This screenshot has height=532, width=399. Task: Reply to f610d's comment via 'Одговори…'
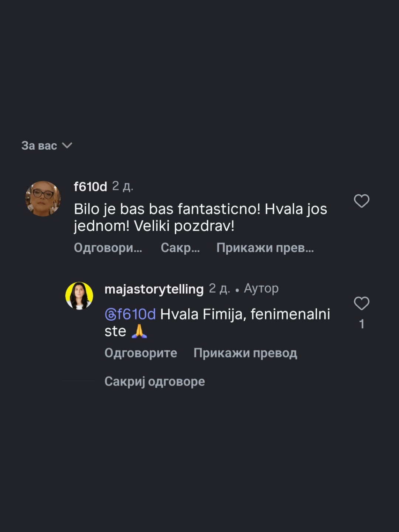pos(108,248)
